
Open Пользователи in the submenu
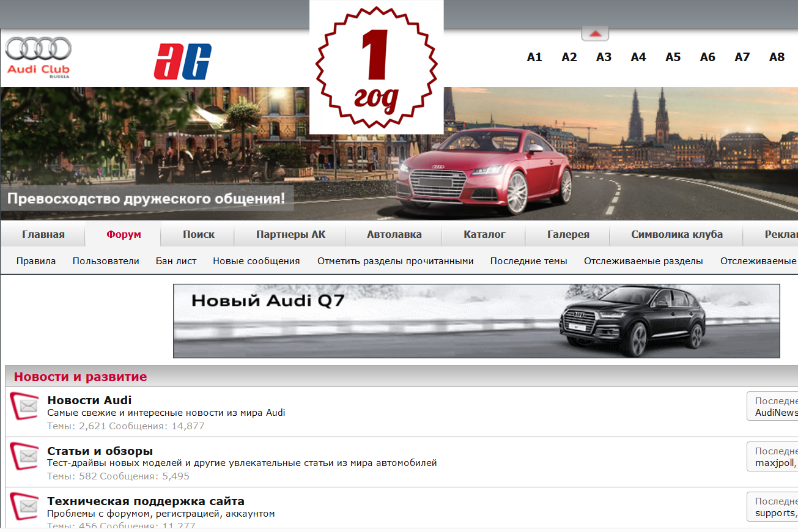(x=106, y=261)
